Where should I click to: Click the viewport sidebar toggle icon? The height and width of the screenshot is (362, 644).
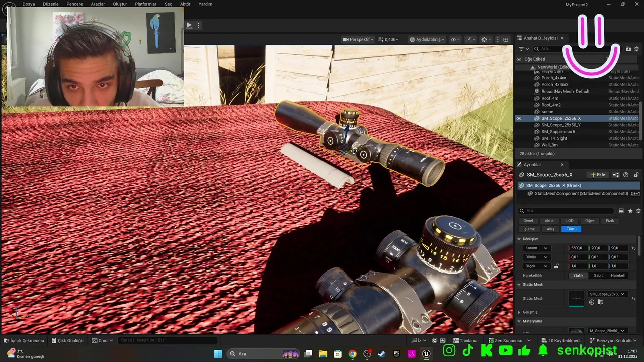pyautogui.click(x=498, y=39)
